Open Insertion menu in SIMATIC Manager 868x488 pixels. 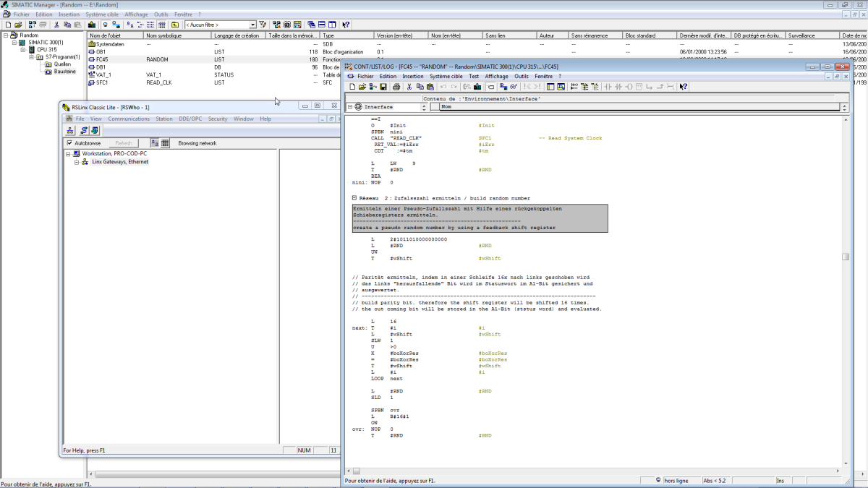point(69,14)
